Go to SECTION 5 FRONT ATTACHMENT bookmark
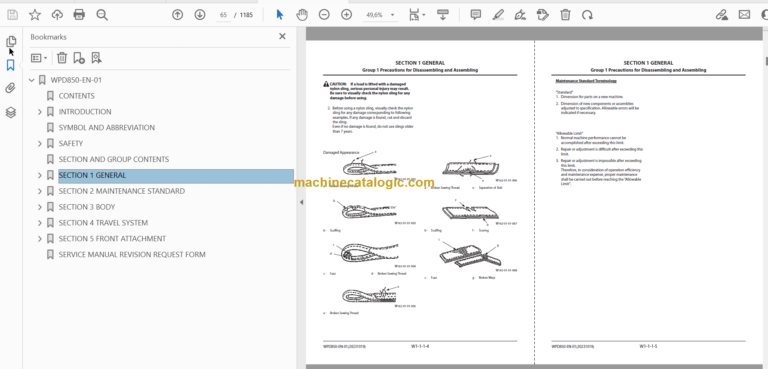This screenshot has width=768, height=369. 112,239
